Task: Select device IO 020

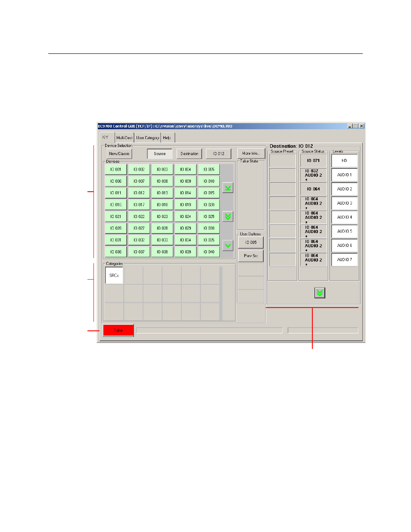Action: pos(209,205)
